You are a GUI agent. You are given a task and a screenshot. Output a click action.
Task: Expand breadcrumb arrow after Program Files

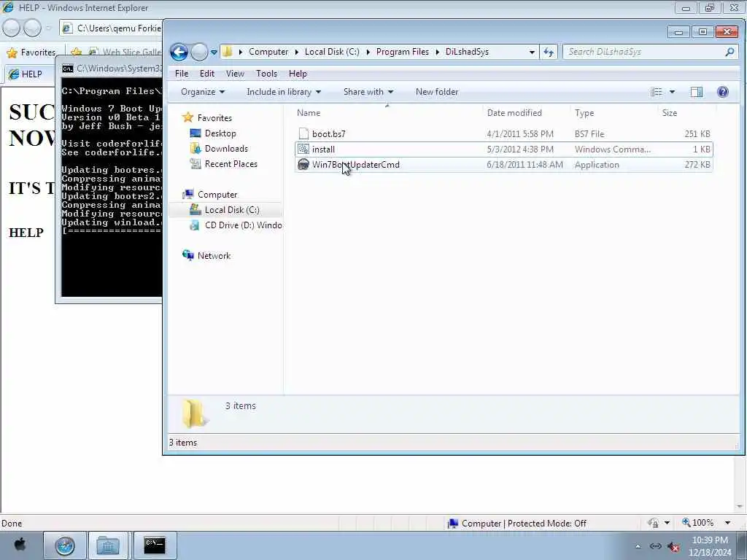[438, 52]
